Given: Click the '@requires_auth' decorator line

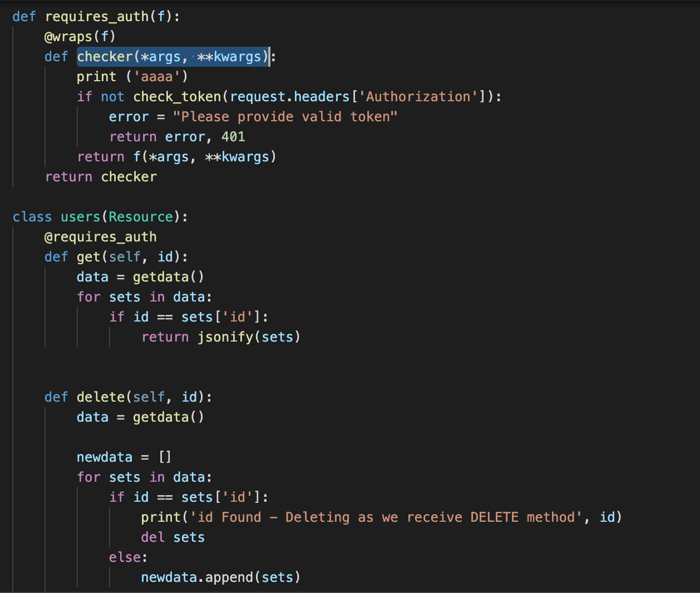Looking at the screenshot, I should click(x=101, y=237).
